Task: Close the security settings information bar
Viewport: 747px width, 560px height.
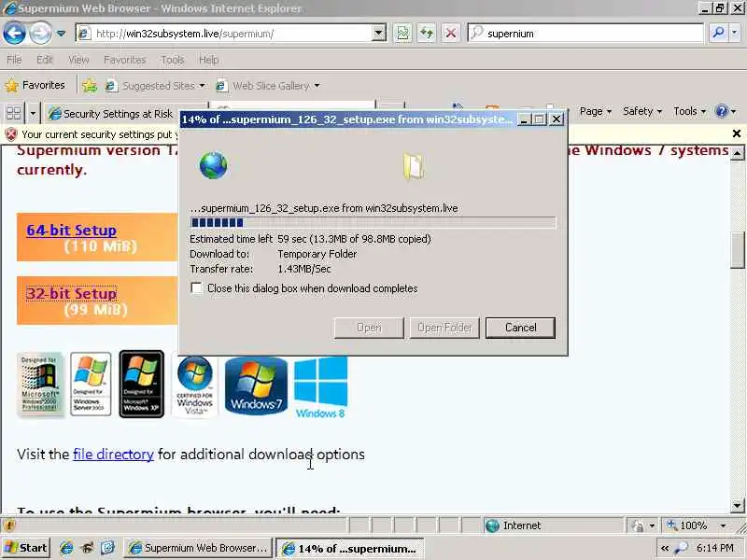Action: pyautogui.click(x=736, y=133)
